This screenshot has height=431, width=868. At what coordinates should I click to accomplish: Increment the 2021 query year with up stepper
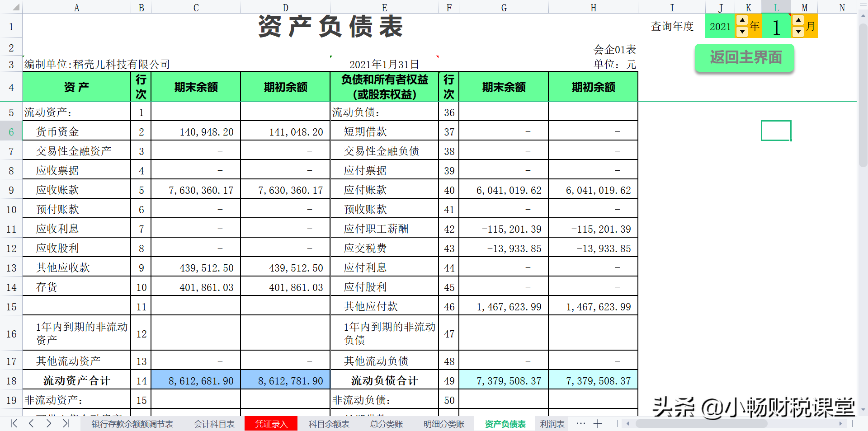click(742, 20)
